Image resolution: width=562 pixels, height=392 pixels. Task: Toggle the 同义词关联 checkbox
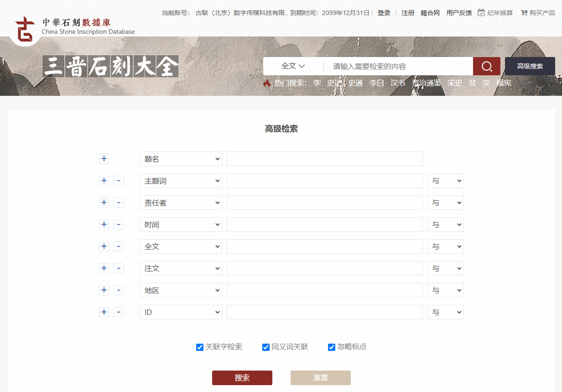click(x=266, y=347)
